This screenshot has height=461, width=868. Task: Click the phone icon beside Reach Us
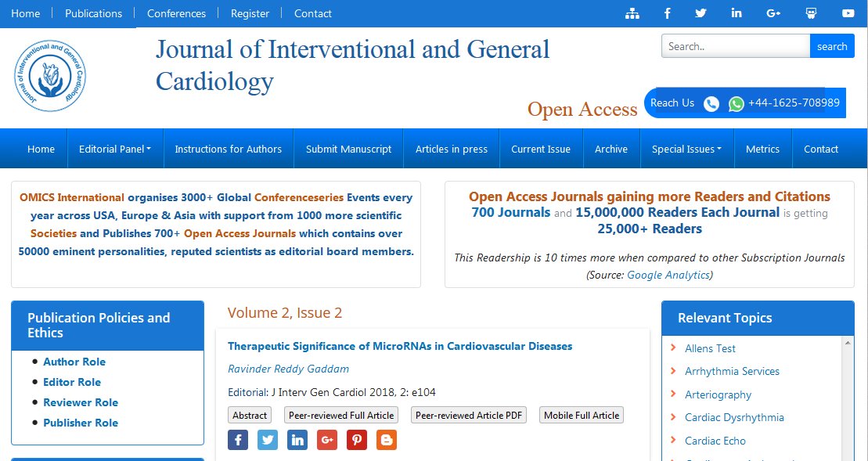pyautogui.click(x=711, y=103)
